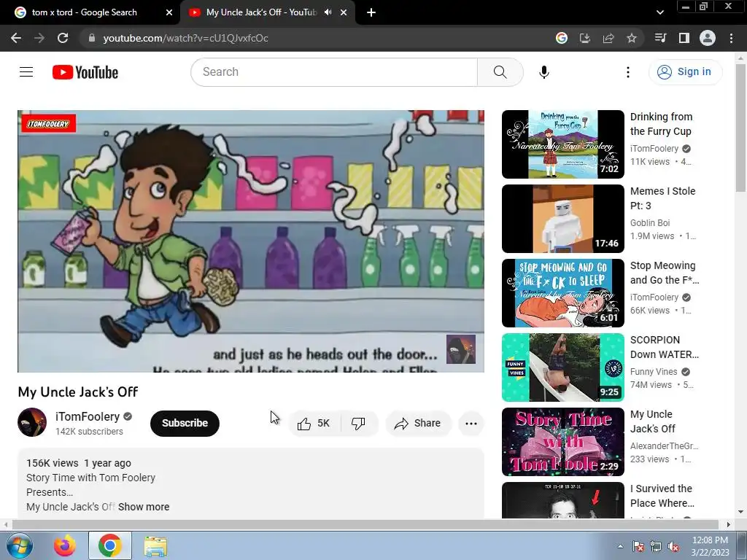Click the Chrome taskbar button

pyautogui.click(x=109, y=545)
